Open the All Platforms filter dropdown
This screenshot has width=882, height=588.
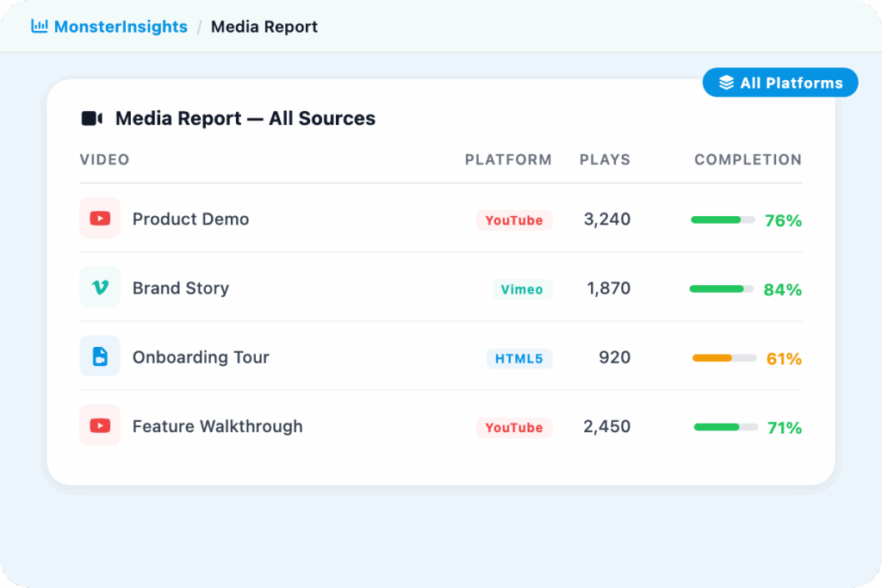[x=780, y=83]
